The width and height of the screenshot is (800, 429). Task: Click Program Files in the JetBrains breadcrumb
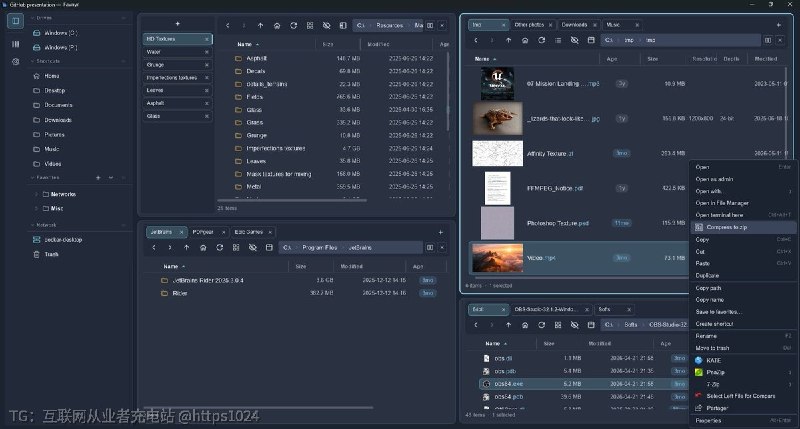click(319, 247)
